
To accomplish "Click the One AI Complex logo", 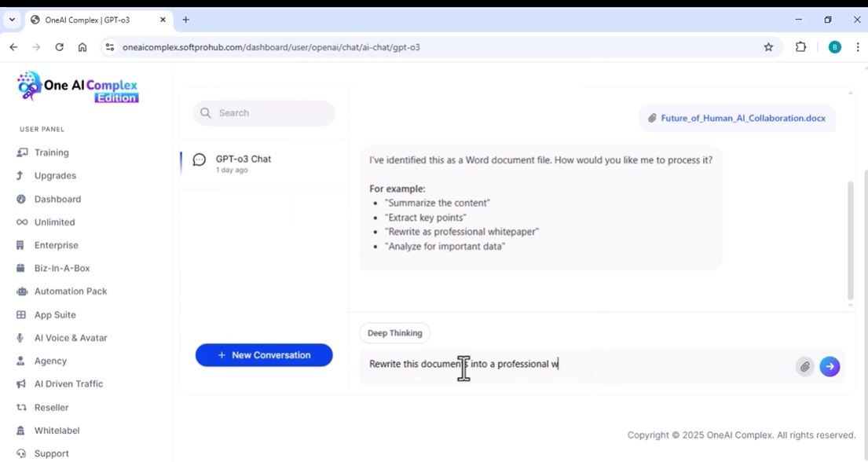I will (78, 86).
